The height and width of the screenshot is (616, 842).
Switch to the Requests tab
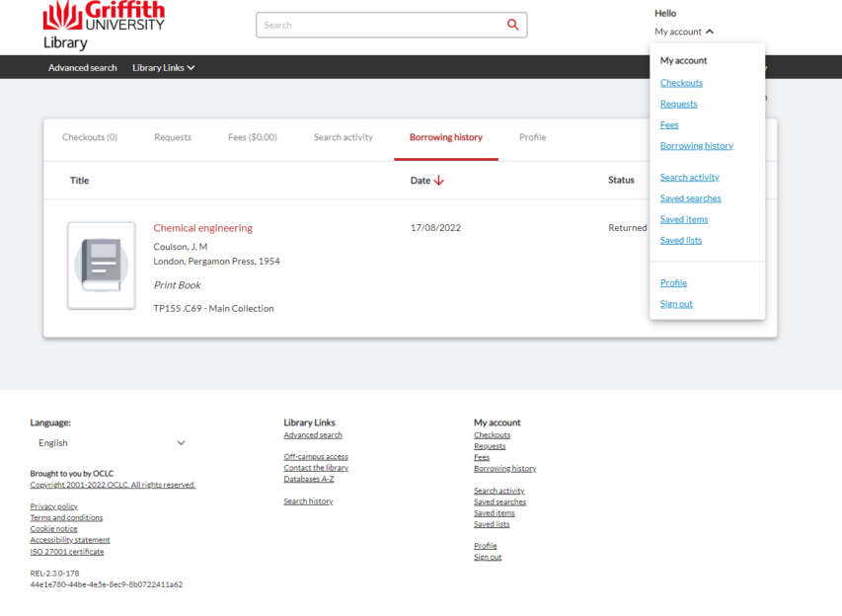[172, 137]
